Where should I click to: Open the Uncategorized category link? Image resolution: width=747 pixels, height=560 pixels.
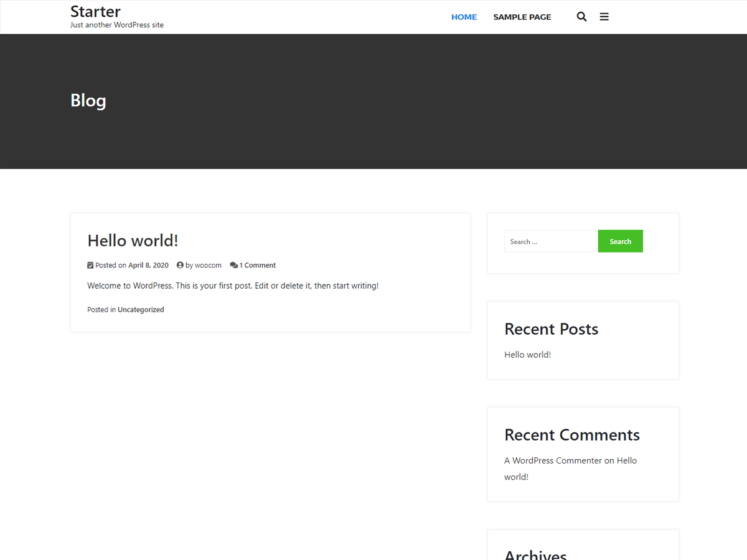click(x=141, y=309)
